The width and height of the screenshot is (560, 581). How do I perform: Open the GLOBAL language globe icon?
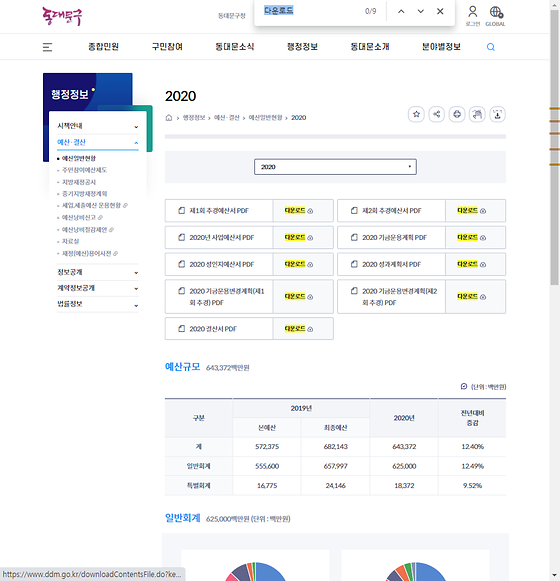pos(496,16)
